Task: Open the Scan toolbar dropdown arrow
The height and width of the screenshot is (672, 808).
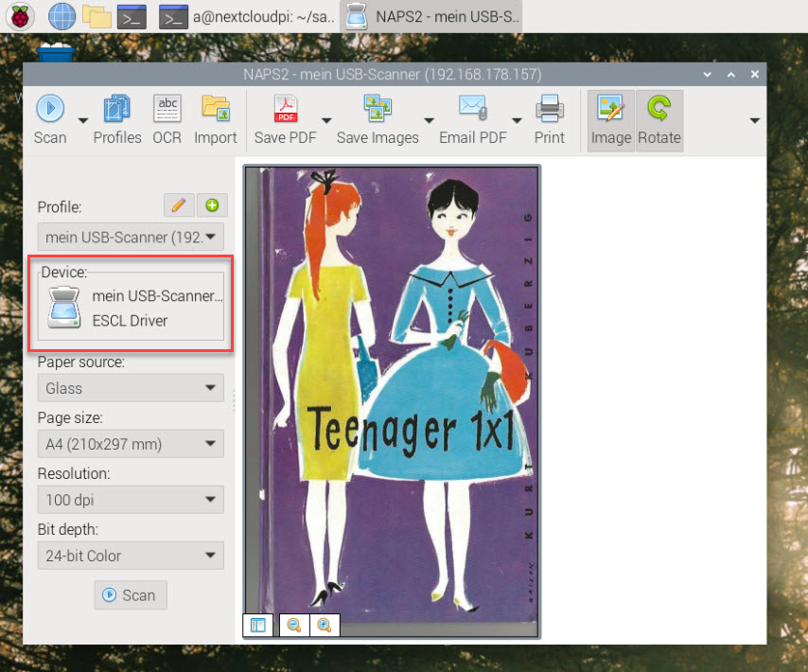Action: [x=83, y=120]
